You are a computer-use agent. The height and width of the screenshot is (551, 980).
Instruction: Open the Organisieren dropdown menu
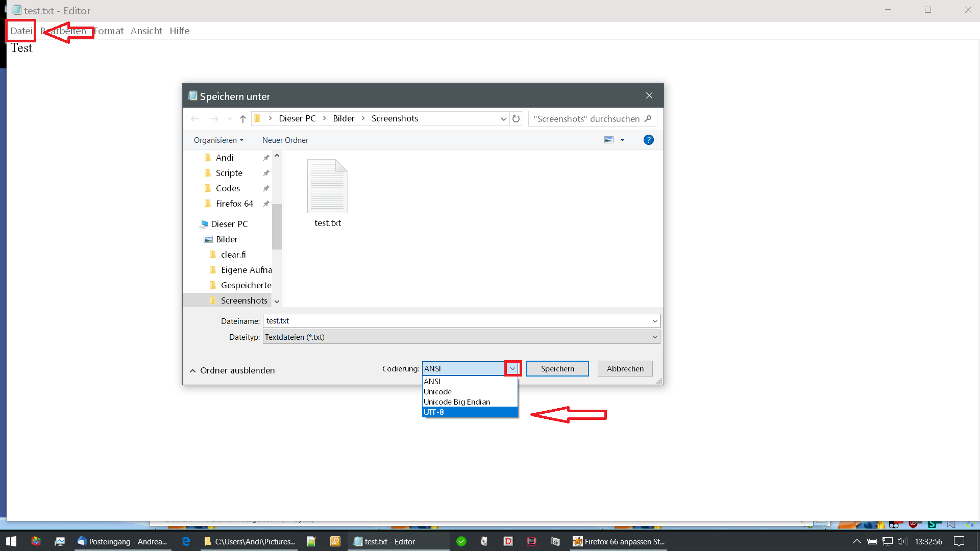(218, 140)
